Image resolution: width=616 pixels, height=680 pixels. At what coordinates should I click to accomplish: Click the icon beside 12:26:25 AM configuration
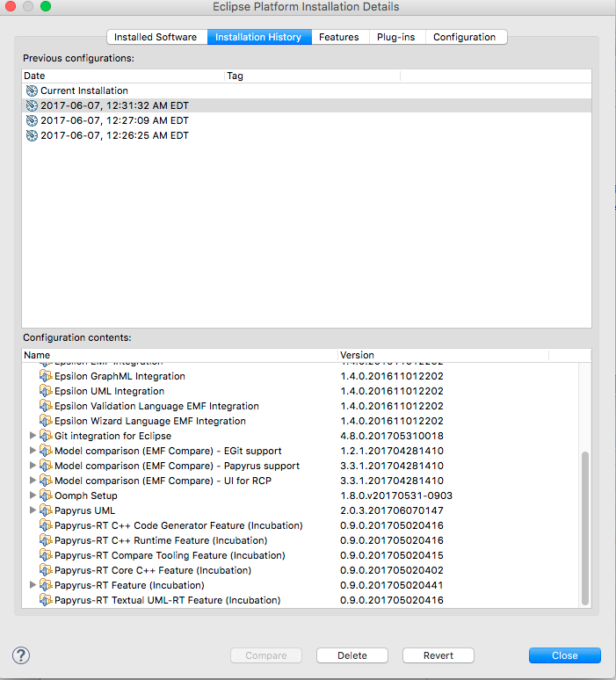[x=32, y=136]
